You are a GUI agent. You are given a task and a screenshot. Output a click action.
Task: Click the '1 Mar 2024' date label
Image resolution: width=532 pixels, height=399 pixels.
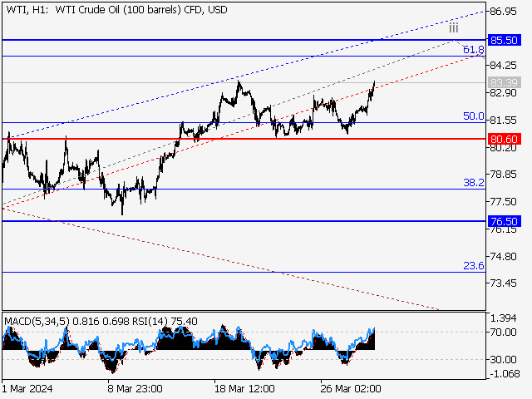point(27,389)
